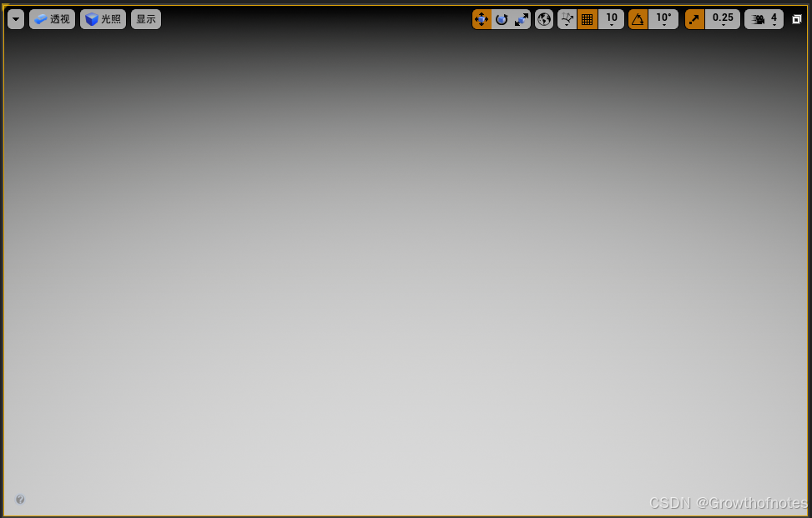This screenshot has height=518, width=812.
Task: Select the scale gizmo tool
Action: point(521,19)
